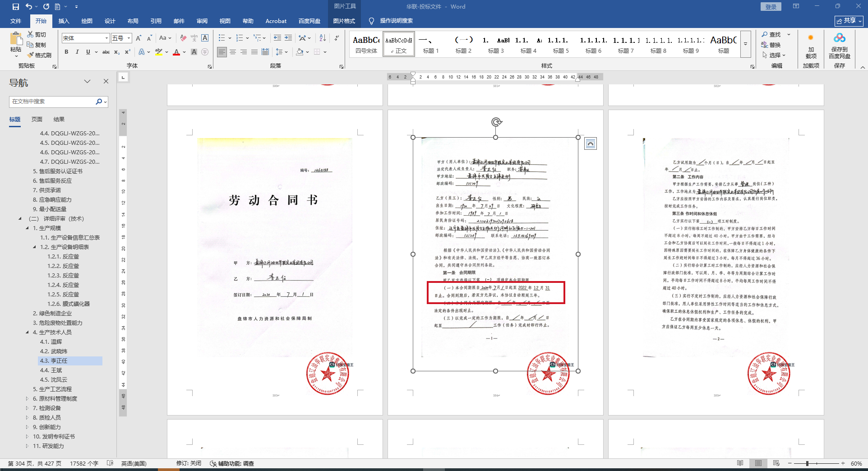Shrink font size with the smaller A icon
The image size is (868, 471).
click(x=149, y=38)
